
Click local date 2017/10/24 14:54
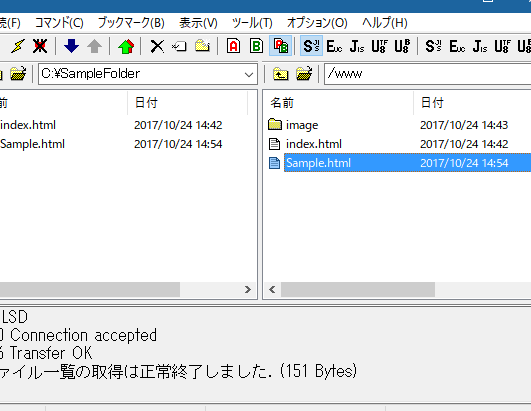point(178,144)
